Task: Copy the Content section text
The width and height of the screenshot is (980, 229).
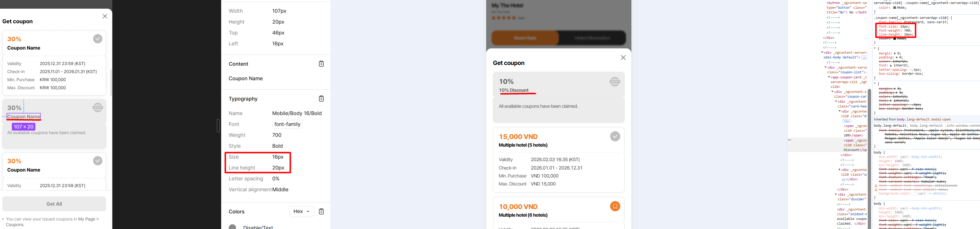Action: (x=321, y=64)
